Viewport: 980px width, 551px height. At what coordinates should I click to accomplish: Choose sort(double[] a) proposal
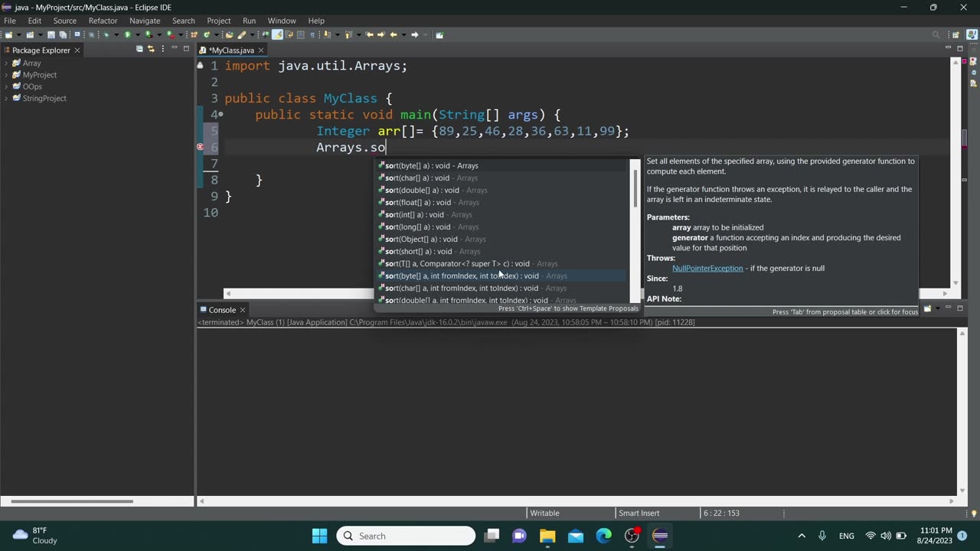[501, 190]
